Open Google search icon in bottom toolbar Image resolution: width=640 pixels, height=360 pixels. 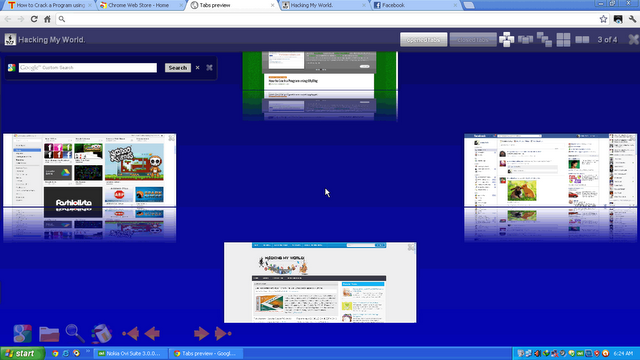[22, 333]
